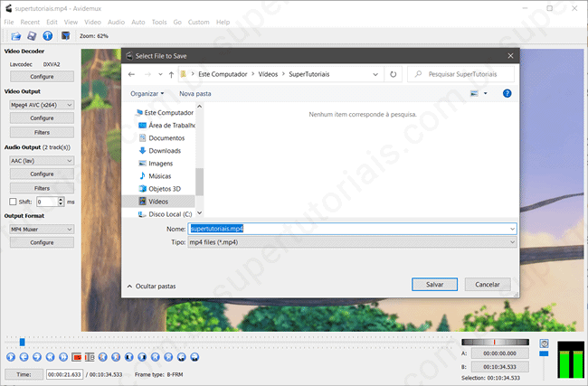Open the Video Output codec dropdown
The width and height of the screenshot is (588, 386).
tap(42, 105)
